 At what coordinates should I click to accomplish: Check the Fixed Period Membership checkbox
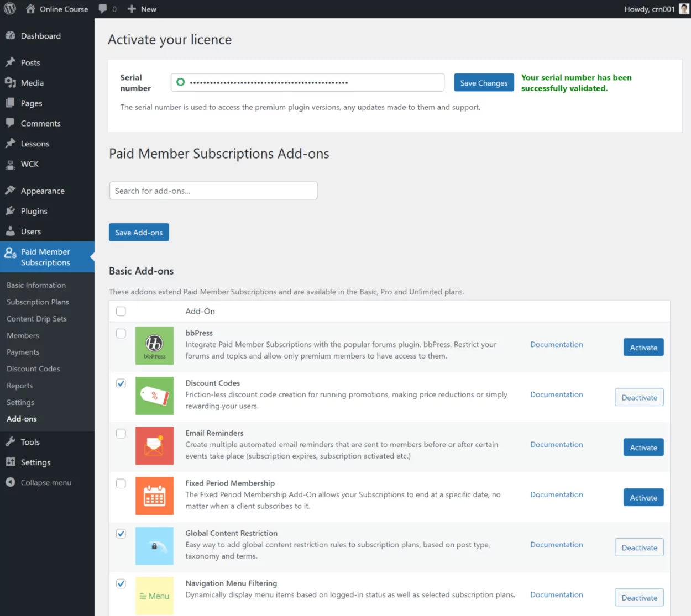(121, 483)
